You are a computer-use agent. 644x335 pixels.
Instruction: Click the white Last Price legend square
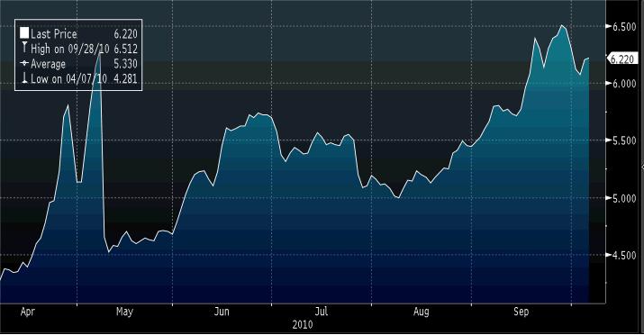(x=24, y=32)
